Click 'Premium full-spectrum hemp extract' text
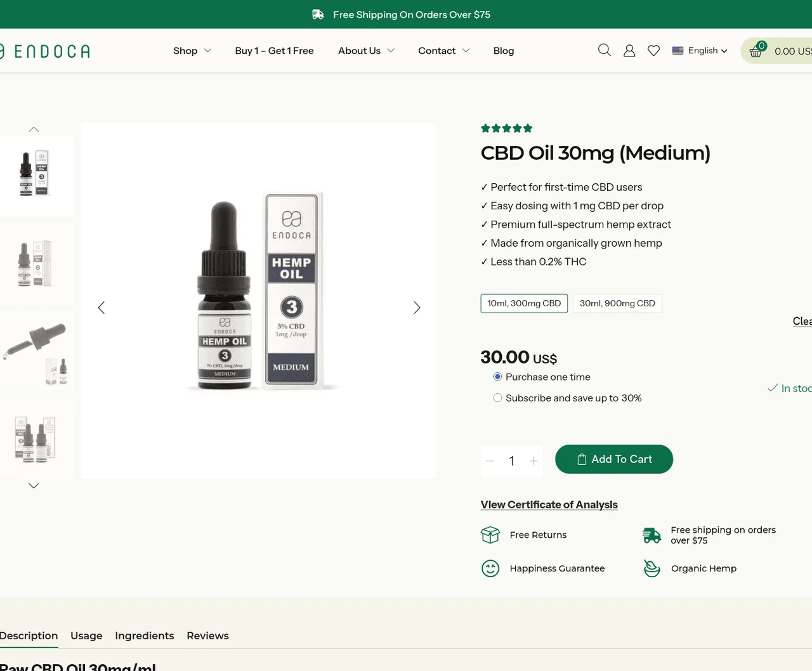 pos(580,224)
